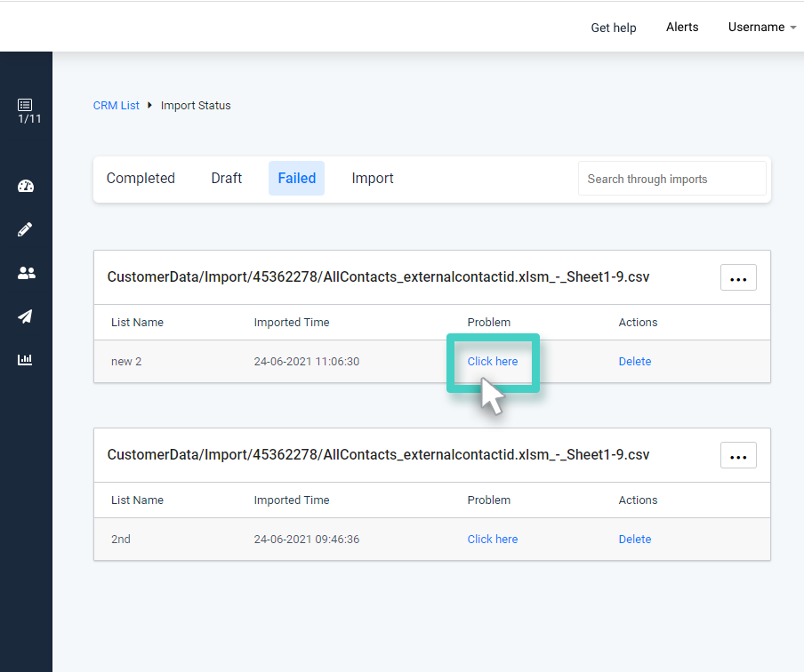Screen dimensions: 804x672
Task: Open Alerts in top bar
Action: tap(682, 28)
